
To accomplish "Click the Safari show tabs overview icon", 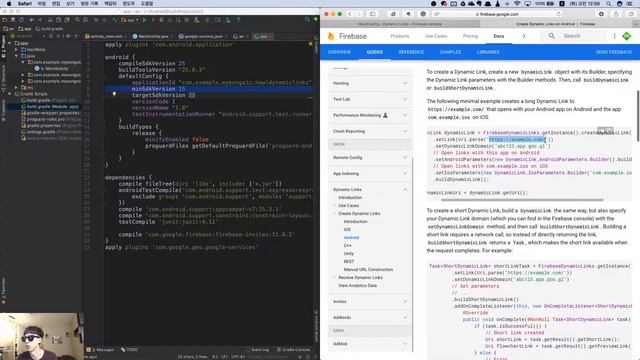I will coord(631,14).
